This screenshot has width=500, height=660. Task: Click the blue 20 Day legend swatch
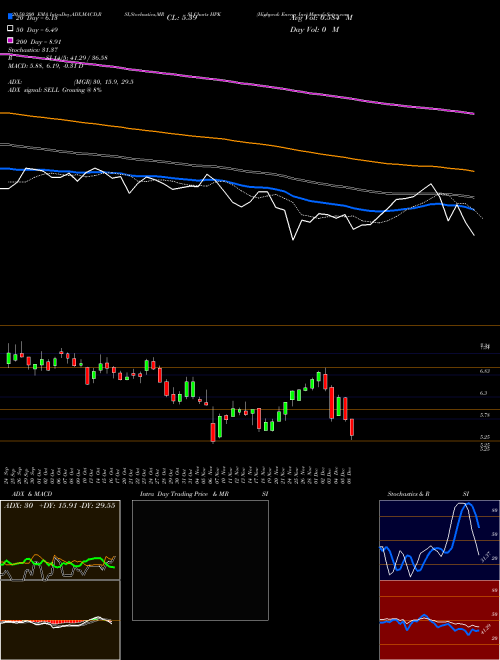click(x=10, y=17)
